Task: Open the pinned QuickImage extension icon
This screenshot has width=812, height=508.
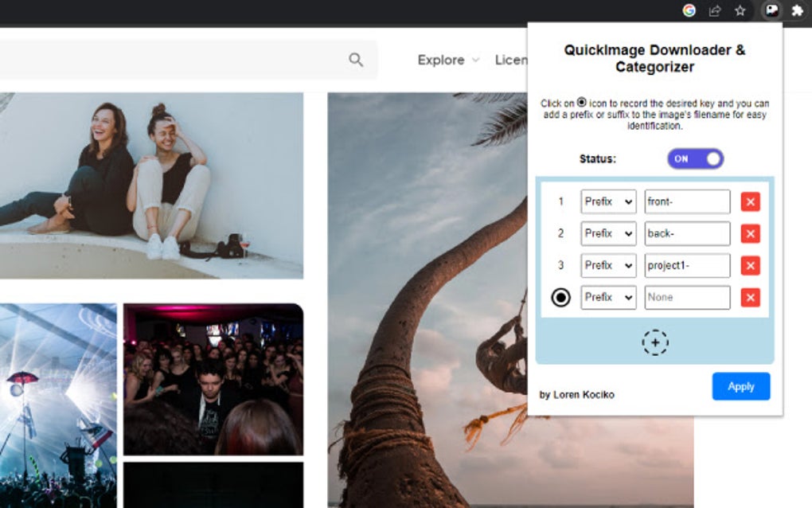Action: click(x=770, y=11)
